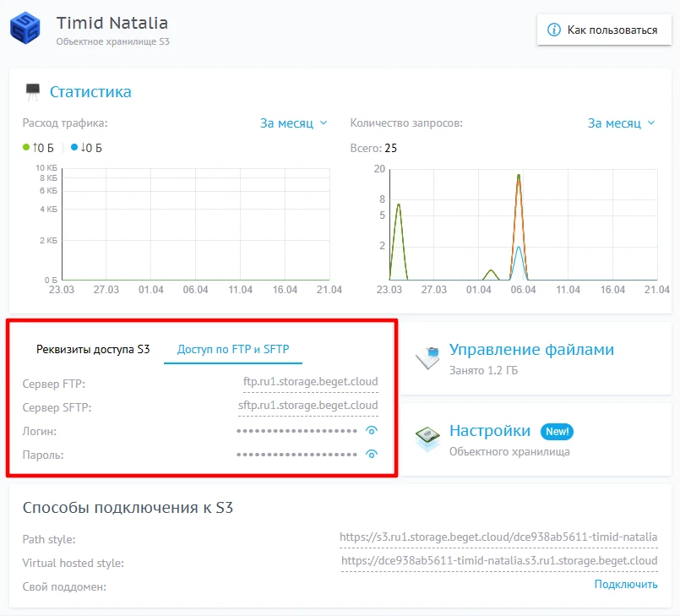Image resolution: width=680 pixels, height=616 pixels.
Task: Toggle the green outgoing traffic legend marker
Action: click(27, 148)
